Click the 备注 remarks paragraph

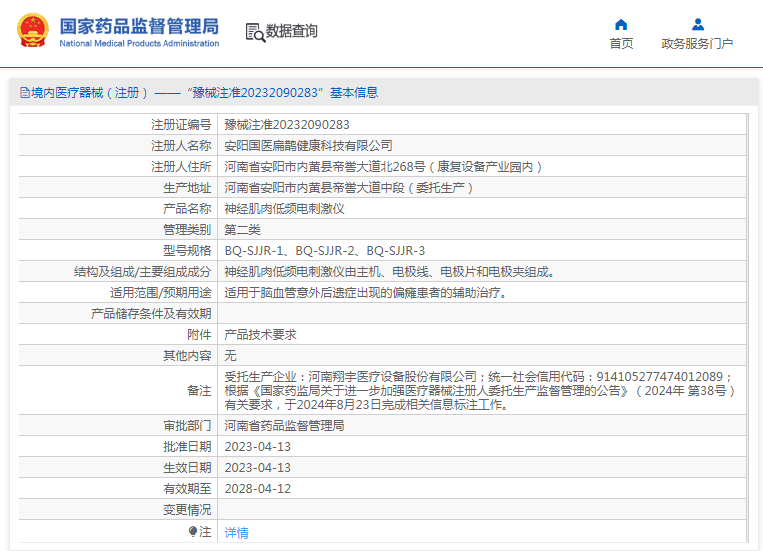(x=480, y=390)
